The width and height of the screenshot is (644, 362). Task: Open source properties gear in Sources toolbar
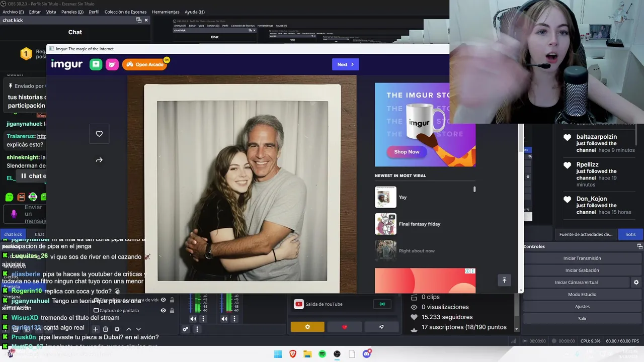[117, 329]
